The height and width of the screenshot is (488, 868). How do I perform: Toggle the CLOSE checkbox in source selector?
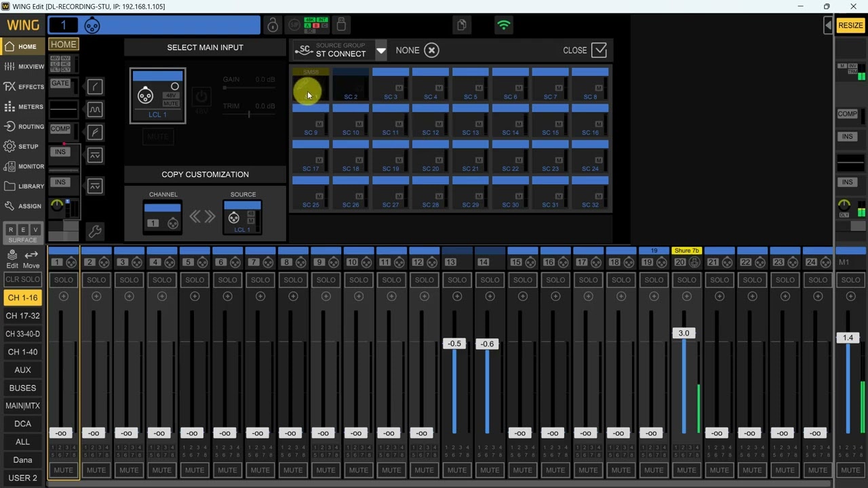point(599,50)
